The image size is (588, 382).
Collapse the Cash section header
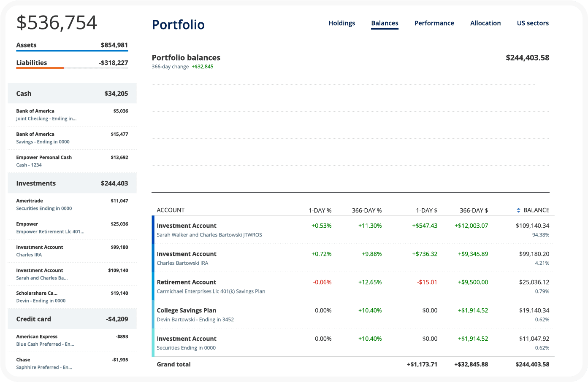pyautogui.click(x=72, y=93)
